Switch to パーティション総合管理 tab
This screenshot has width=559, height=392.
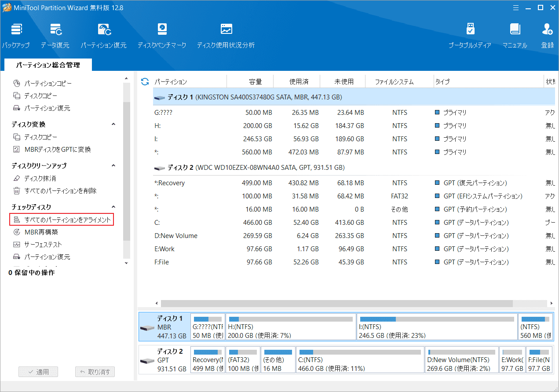[x=48, y=65]
